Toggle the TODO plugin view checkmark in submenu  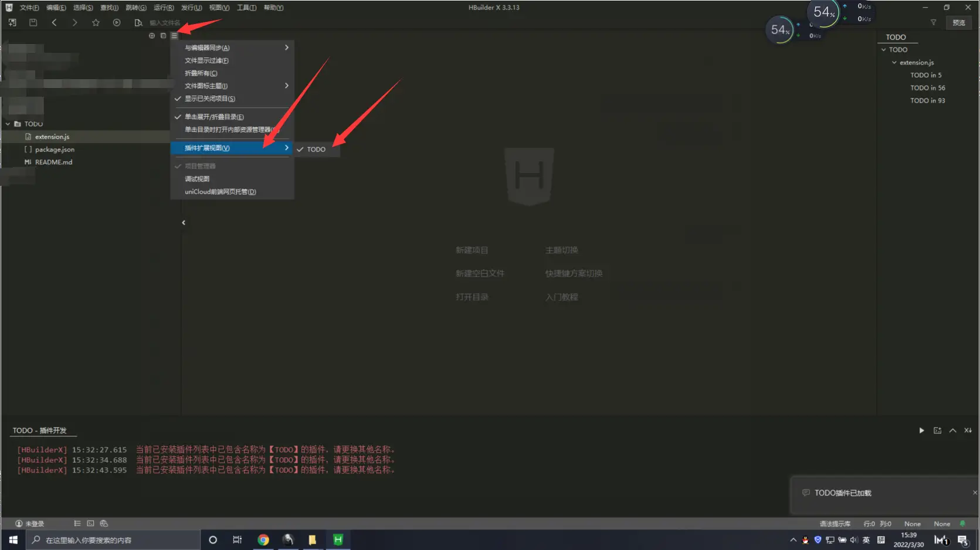click(317, 150)
